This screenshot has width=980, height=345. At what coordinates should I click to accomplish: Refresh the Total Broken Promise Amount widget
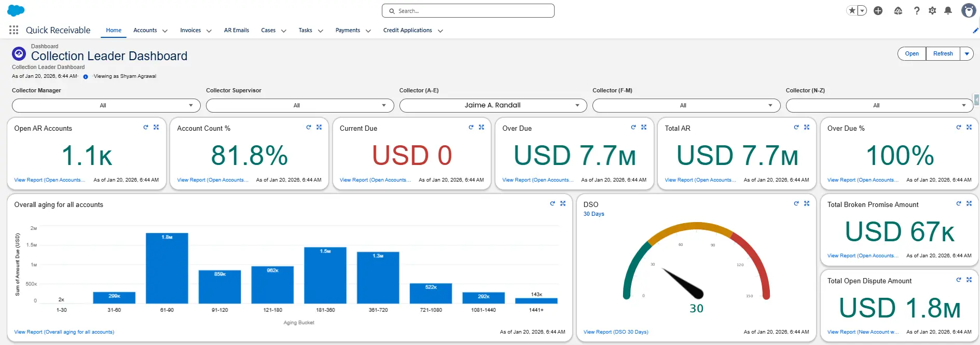959,203
